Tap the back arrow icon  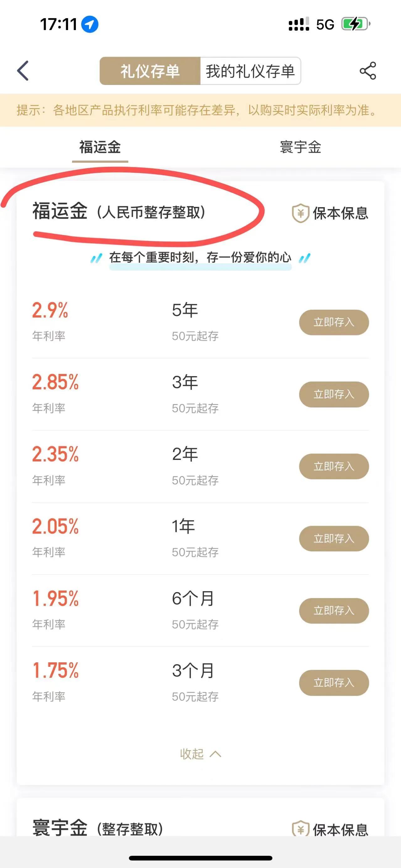pyautogui.click(x=23, y=71)
